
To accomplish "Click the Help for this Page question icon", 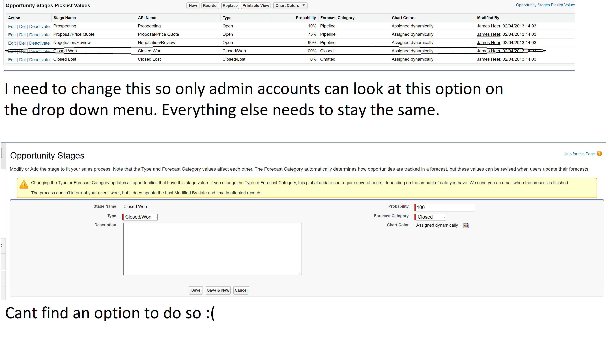I will point(599,153).
